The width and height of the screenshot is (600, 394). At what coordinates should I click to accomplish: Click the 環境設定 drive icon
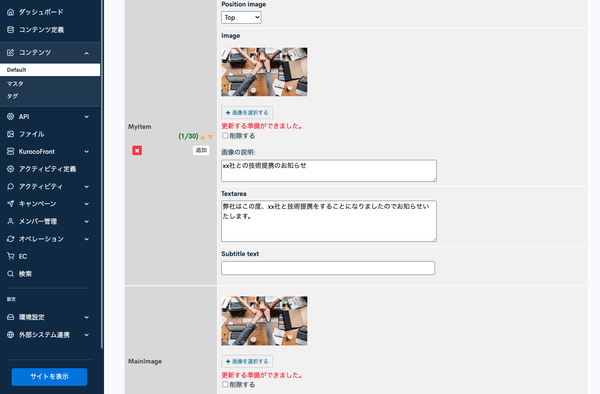pyautogui.click(x=11, y=317)
